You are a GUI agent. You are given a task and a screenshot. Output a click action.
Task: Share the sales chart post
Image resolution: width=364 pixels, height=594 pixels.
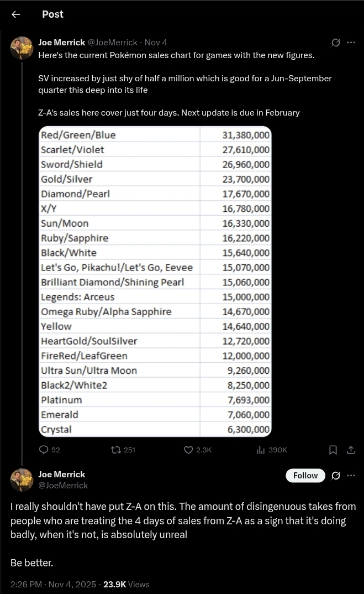[351, 450]
